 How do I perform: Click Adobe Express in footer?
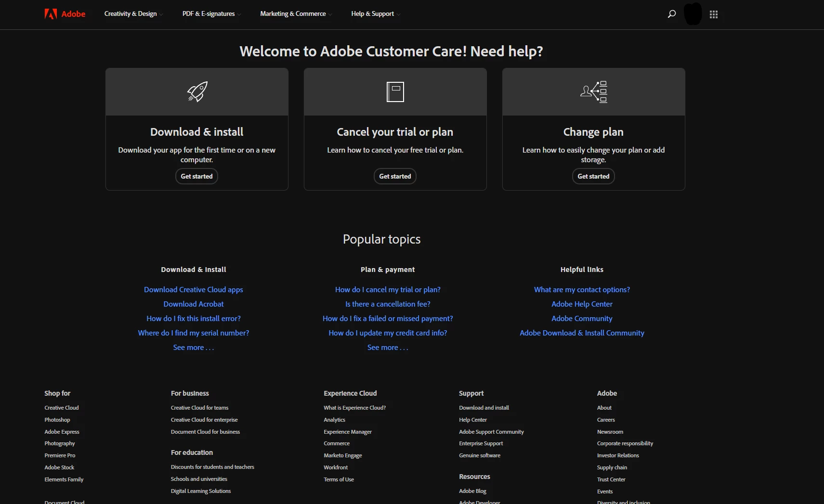[62, 432]
